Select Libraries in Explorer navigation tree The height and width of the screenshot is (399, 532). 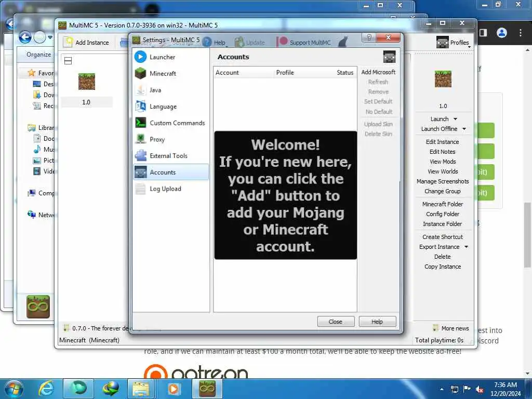click(x=42, y=128)
